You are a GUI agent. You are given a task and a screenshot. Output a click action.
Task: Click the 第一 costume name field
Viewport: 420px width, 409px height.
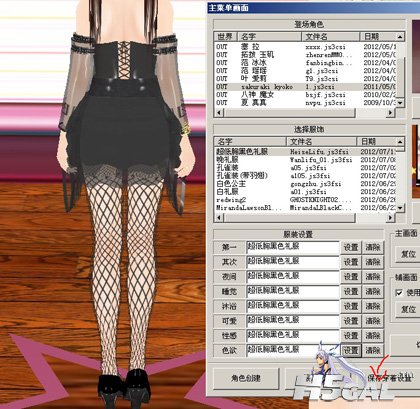(292, 248)
